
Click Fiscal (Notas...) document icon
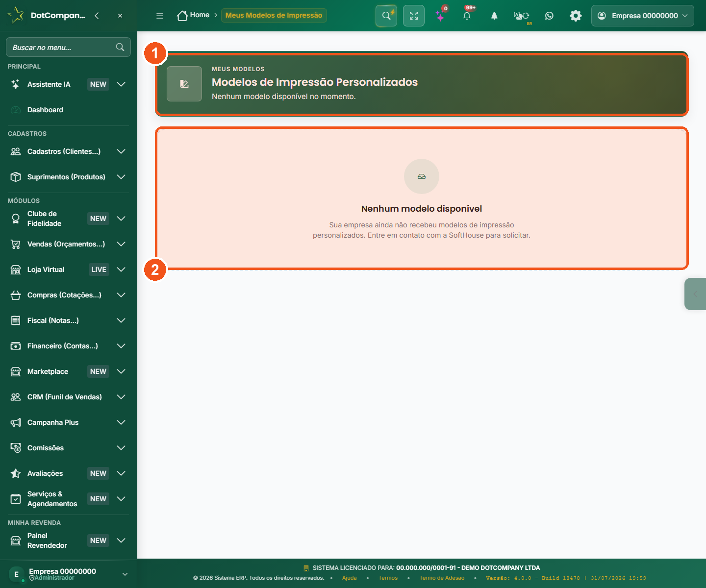[x=16, y=320]
